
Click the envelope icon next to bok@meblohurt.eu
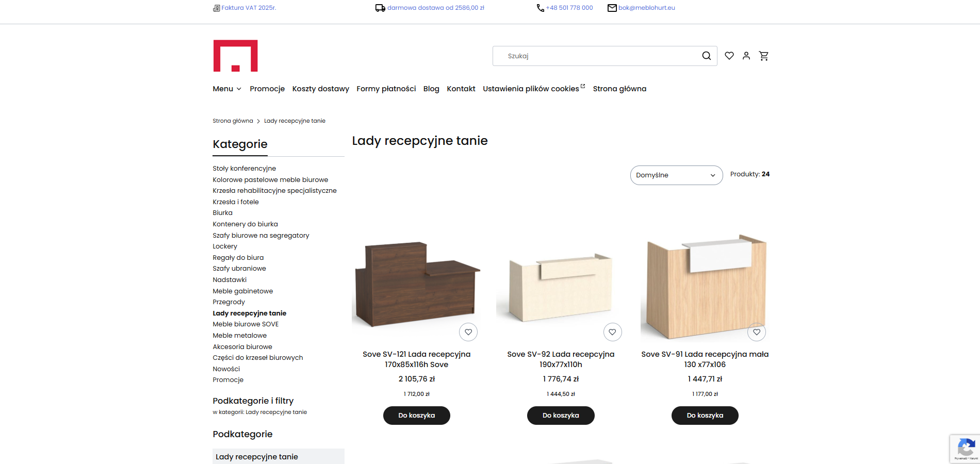tap(612, 8)
